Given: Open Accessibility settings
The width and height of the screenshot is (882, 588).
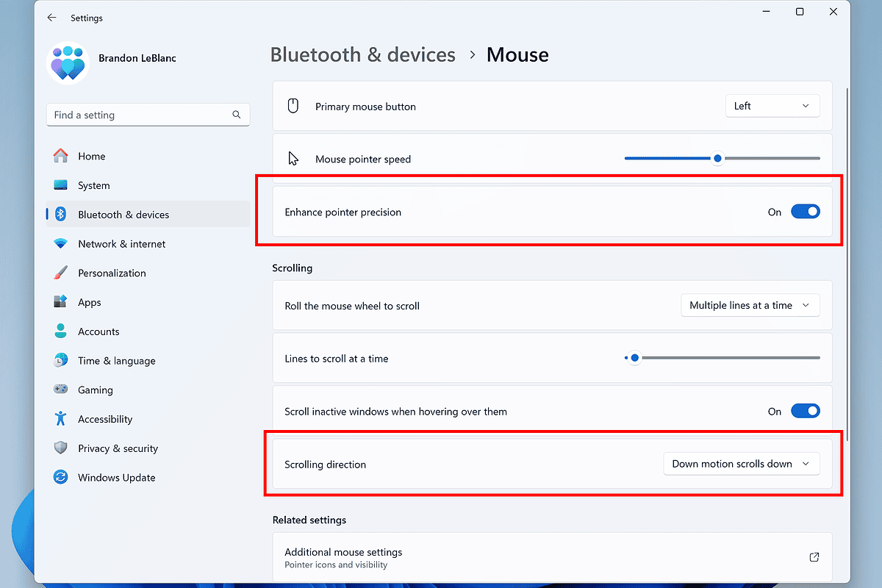Looking at the screenshot, I should (148, 419).
